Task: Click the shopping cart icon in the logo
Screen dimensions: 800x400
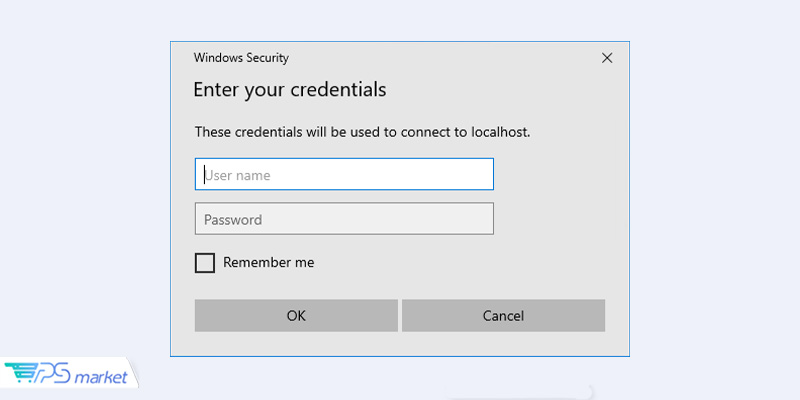Action: click(18, 373)
